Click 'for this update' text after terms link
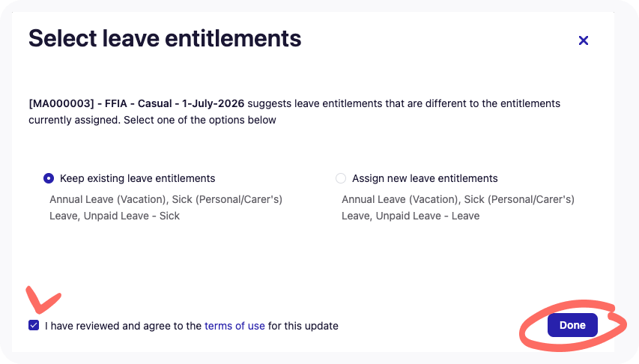 303,326
